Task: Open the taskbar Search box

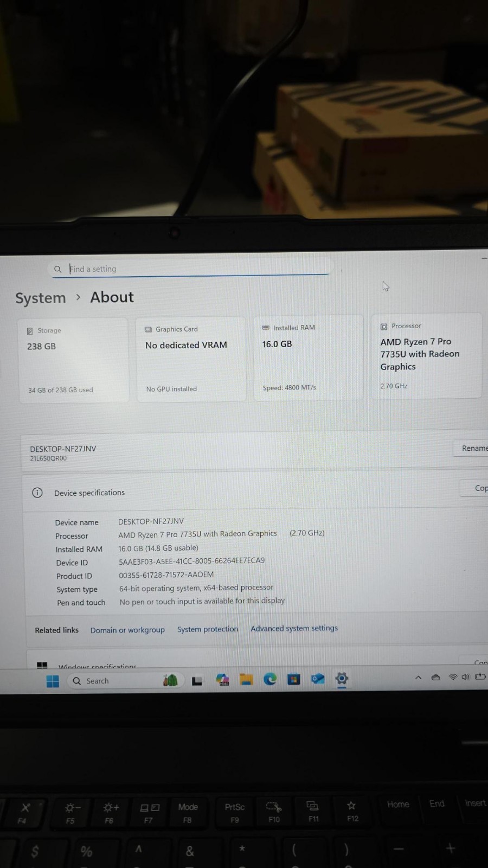Action: (126, 680)
